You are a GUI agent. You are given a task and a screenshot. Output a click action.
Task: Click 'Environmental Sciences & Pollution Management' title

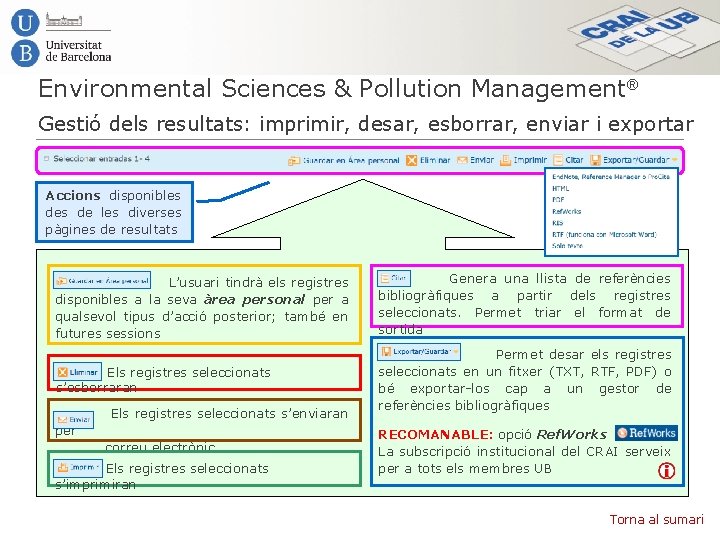[338, 88]
